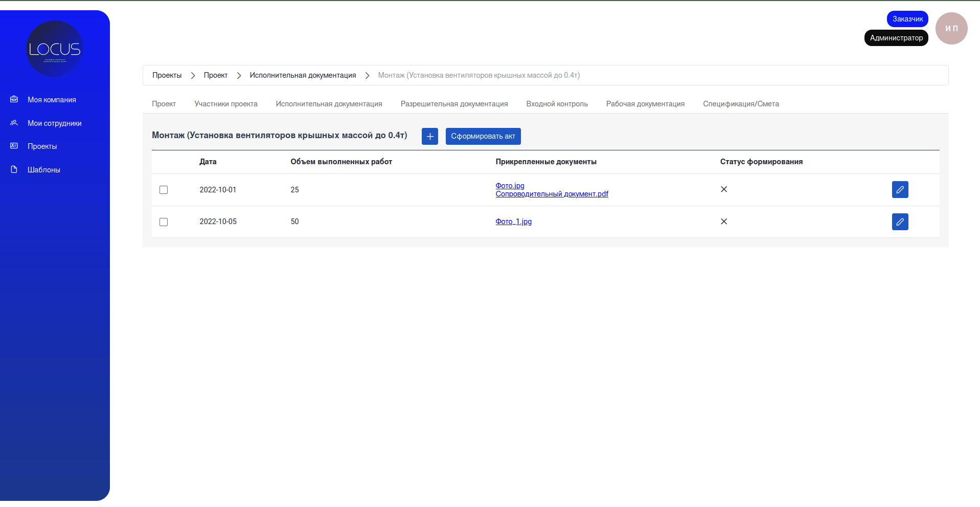Switch to the Участники проекта tab
The width and height of the screenshot is (980, 507).
click(x=226, y=104)
